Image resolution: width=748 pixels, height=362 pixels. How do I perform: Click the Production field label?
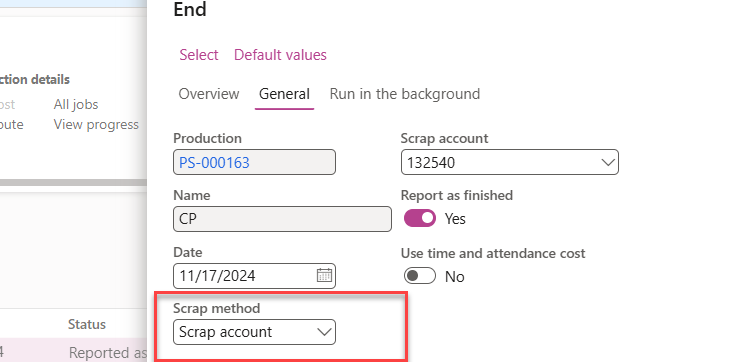point(208,138)
